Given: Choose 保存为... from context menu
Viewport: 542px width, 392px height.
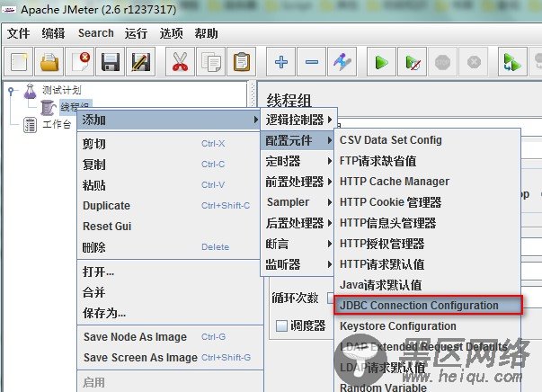Looking at the screenshot, I should click(x=168, y=313).
